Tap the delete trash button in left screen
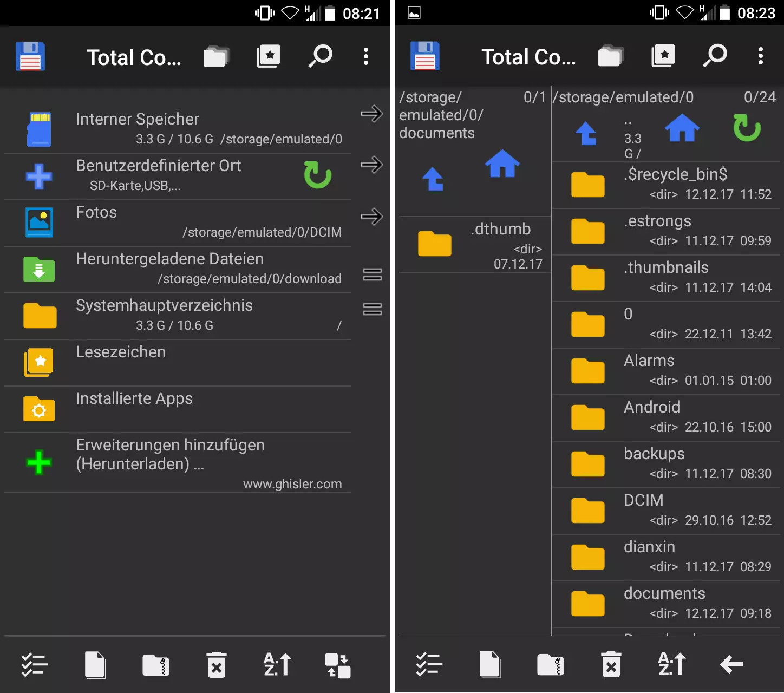 [217, 665]
